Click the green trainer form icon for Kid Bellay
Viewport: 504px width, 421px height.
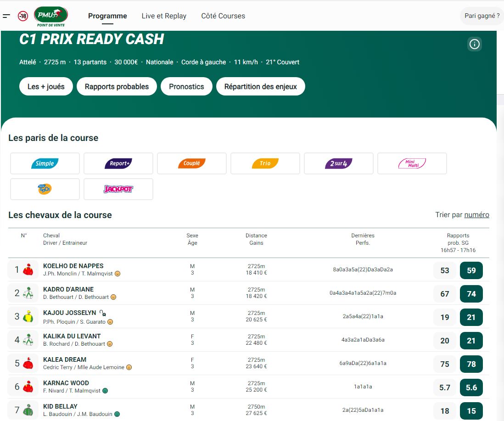(x=117, y=414)
